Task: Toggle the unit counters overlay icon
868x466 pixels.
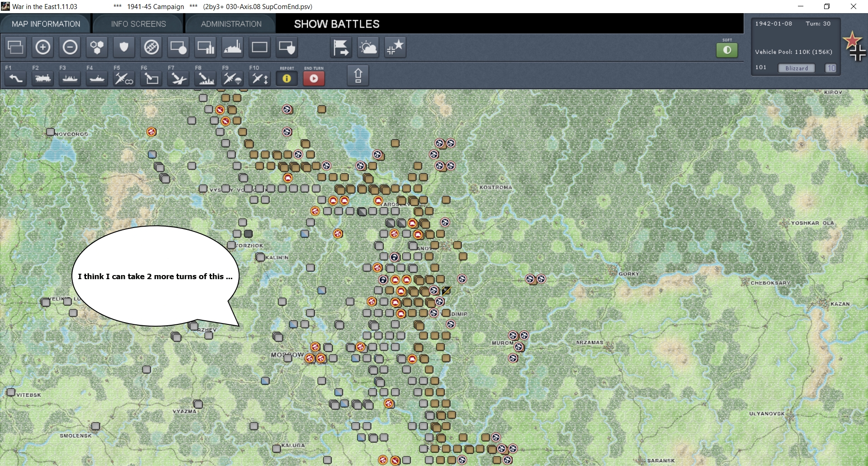Action: 16,47
